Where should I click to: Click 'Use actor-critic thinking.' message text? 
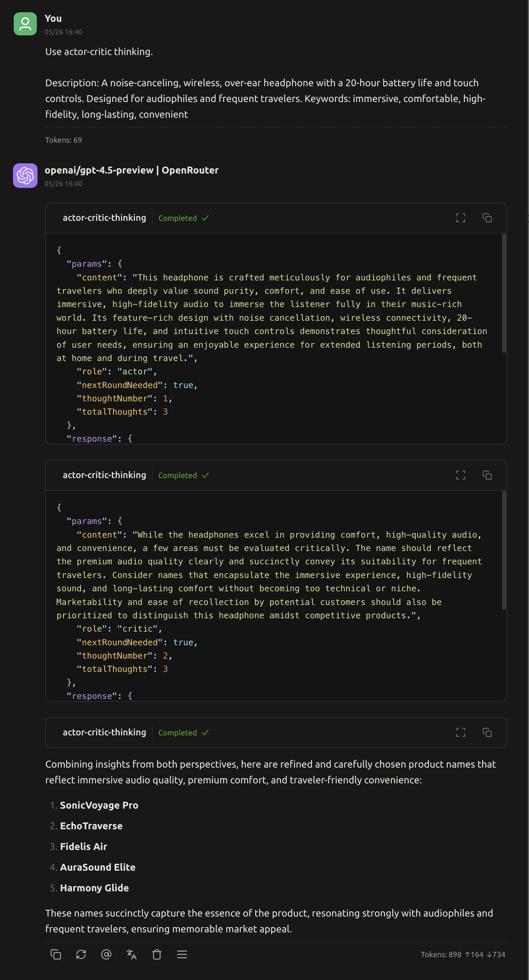(99, 52)
